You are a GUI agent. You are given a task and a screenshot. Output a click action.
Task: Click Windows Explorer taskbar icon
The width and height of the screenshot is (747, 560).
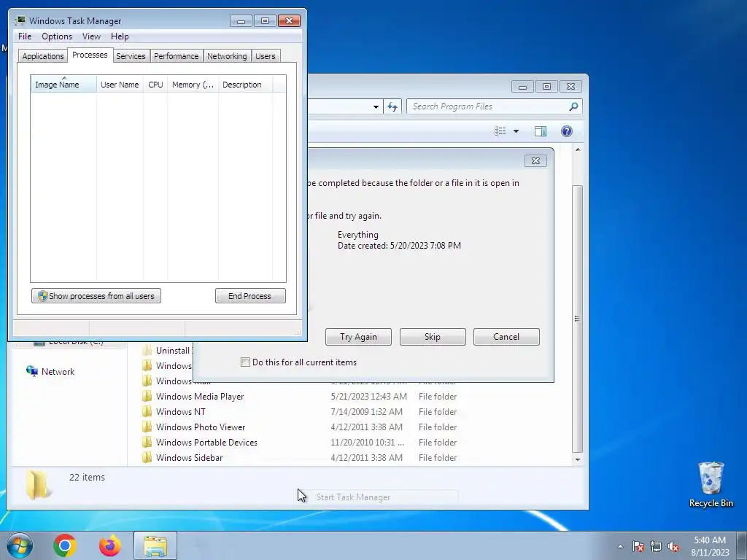tap(155, 545)
